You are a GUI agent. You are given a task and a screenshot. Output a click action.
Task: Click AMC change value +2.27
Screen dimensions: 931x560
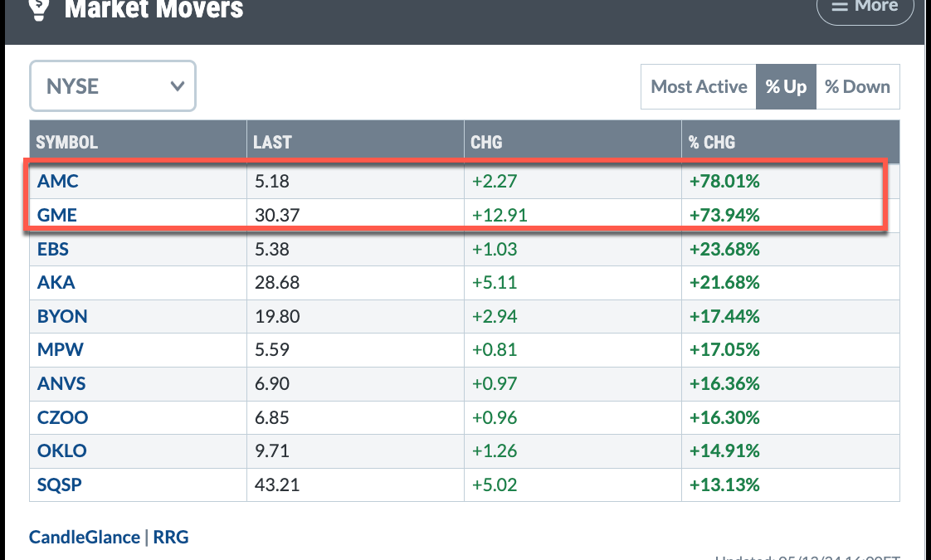coord(495,181)
